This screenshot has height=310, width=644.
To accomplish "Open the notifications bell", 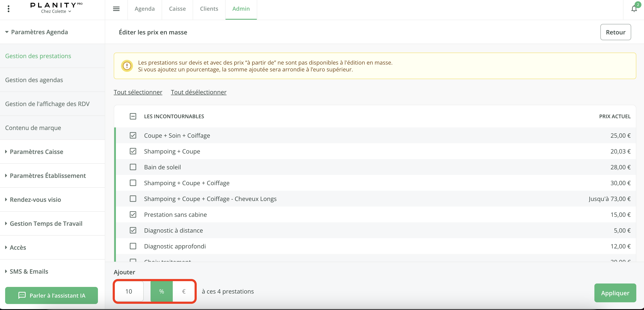I will point(634,9).
